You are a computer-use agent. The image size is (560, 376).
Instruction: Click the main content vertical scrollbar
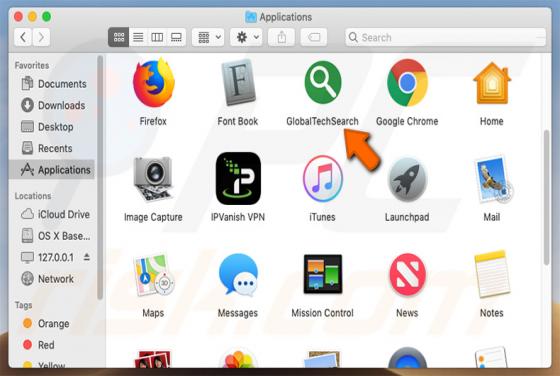[x=546, y=197]
